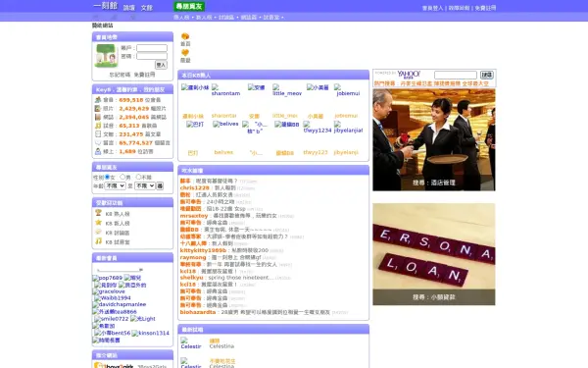Click the 1,689 online visitors count
Viewport: 588px width, 368px height.
(x=127, y=152)
